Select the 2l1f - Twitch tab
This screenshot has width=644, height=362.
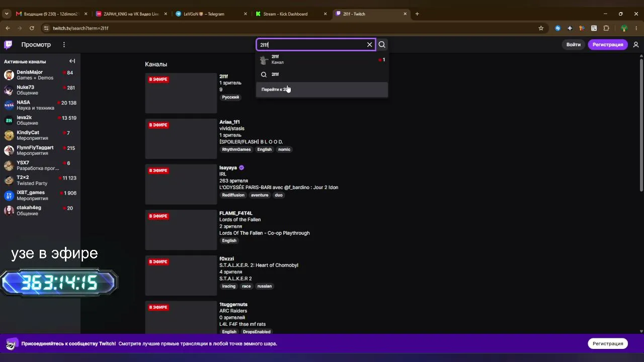point(371,14)
